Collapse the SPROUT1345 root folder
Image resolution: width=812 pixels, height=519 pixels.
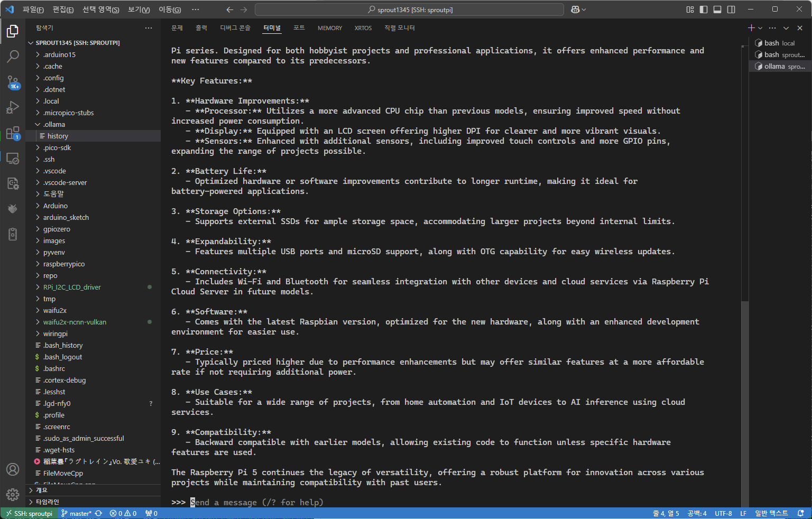[x=78, y=43]
